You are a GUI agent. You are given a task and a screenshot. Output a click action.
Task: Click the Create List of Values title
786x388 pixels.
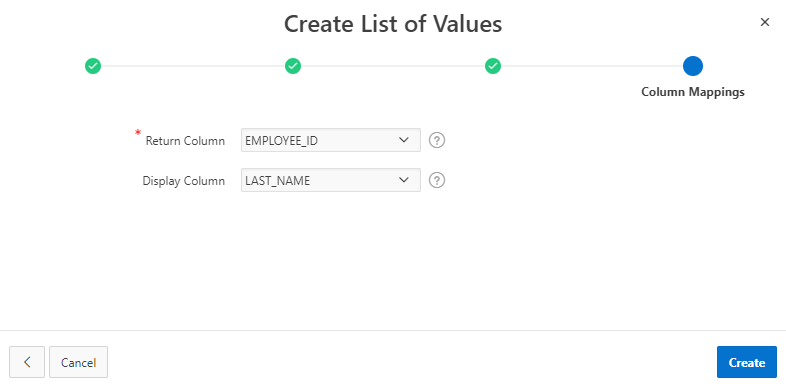393,24
